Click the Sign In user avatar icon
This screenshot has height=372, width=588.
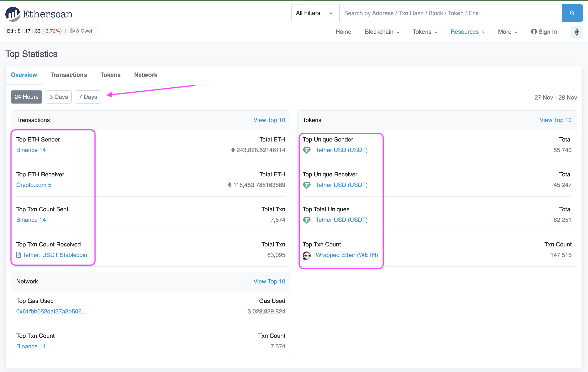pos(534,32)
